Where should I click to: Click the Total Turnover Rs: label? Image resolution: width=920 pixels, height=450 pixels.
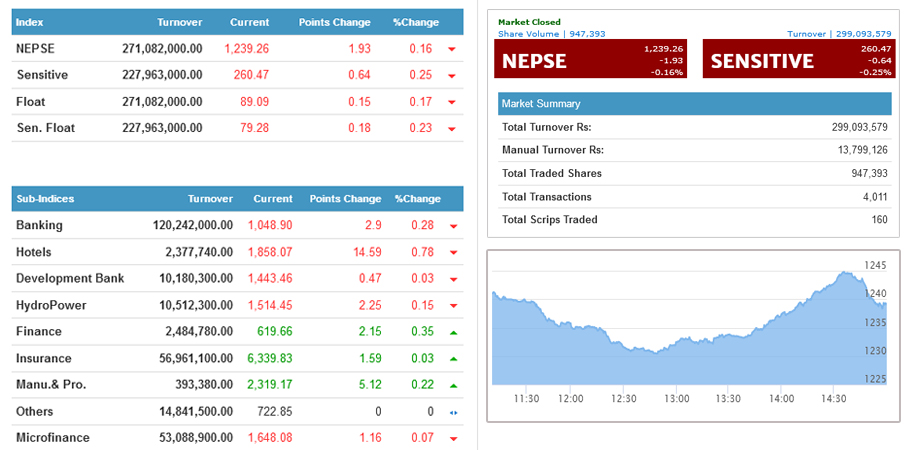[547, 127]
